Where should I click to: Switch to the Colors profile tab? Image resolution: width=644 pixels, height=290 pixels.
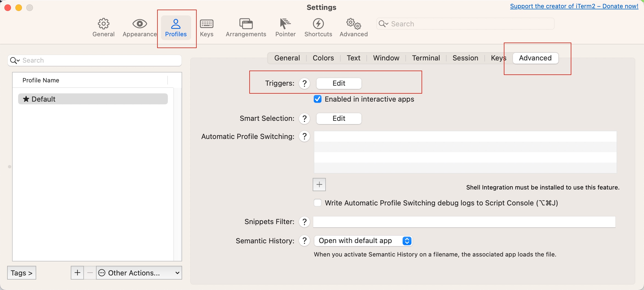pyautogui.click(x=323, y=58)
